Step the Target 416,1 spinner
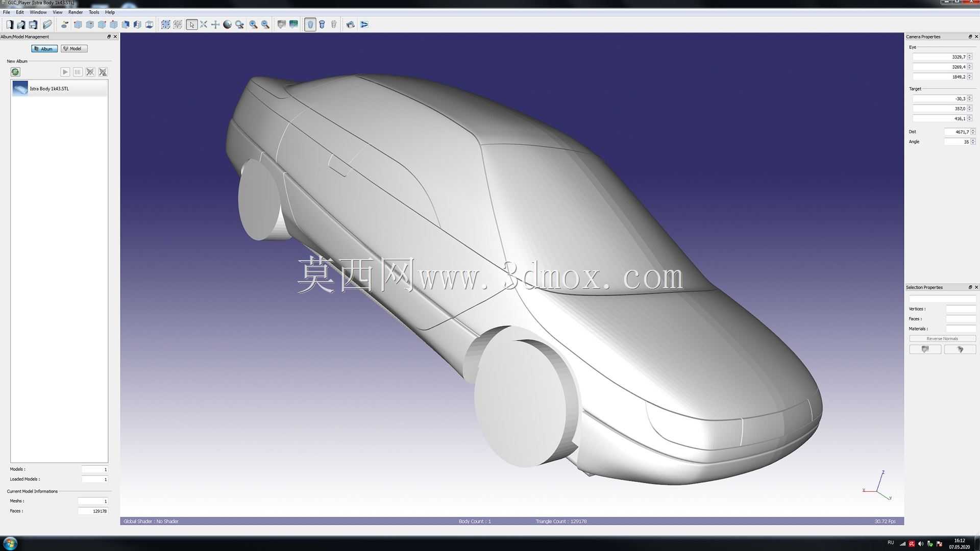Image resolution: width=980 pixels, height=551 pixels. click(x=970, y=118)
